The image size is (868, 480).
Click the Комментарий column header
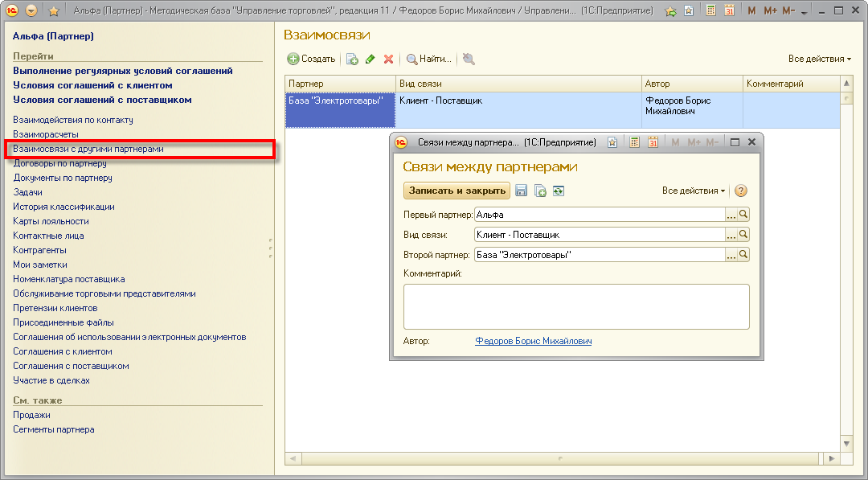click(792, 84)
